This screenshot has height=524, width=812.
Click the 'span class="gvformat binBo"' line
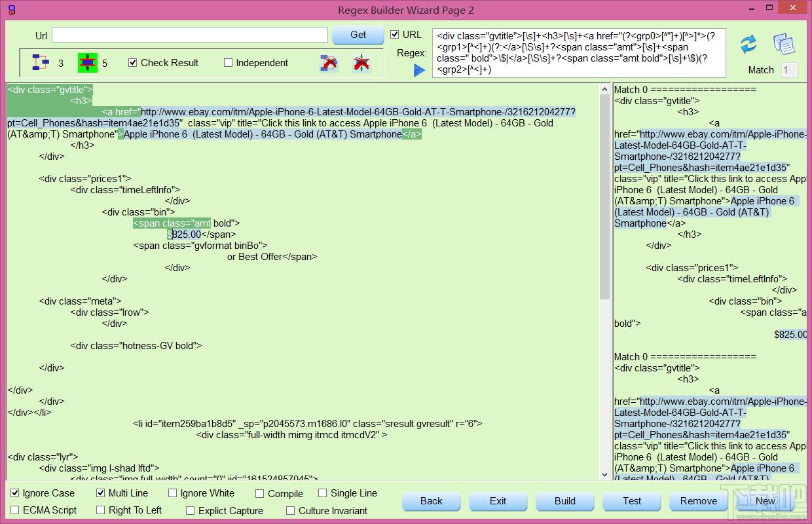coord(200,245)
